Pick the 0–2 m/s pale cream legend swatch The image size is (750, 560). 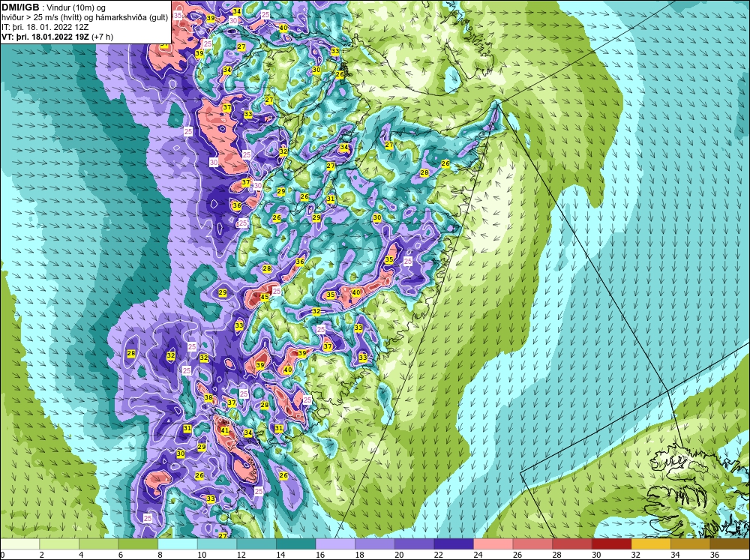(19, 544)
